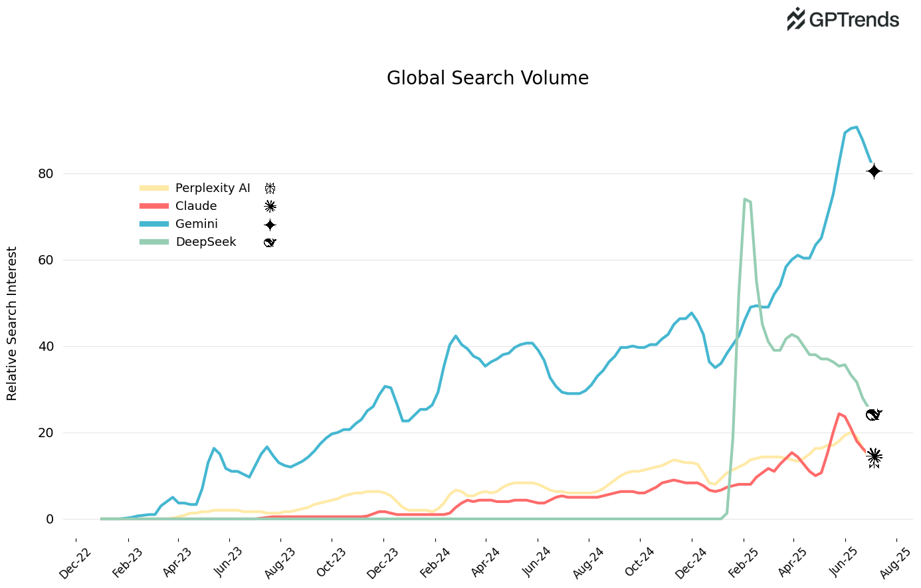This screenshot has width=921, height=588.
Task: Click the Oct-23 x-axis label
Action: point(331,563)
